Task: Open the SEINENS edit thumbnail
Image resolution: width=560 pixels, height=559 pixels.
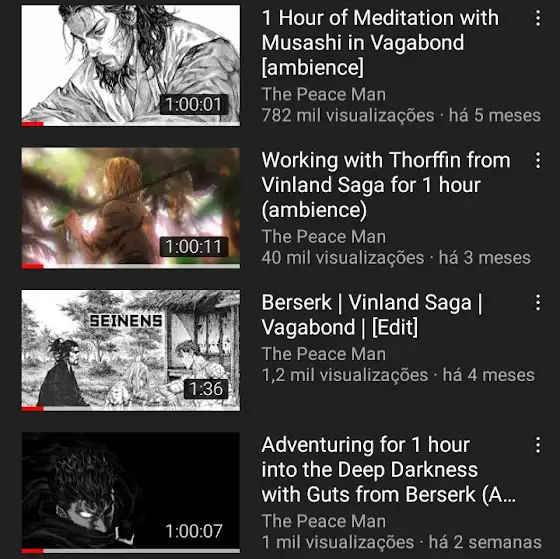Action: point(131,350)
